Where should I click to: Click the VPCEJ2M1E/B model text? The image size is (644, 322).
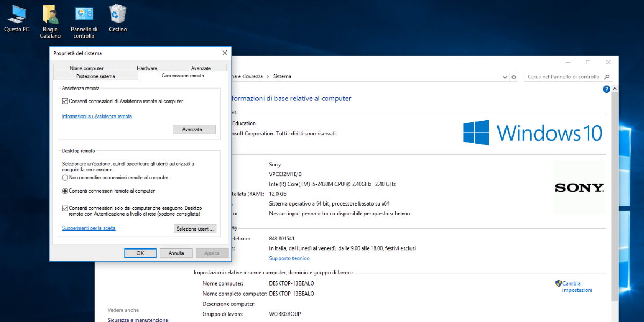point(285,174)
